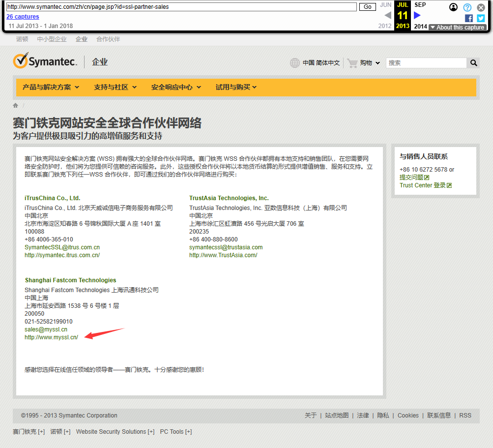Go to home via breadcrumb house icon
Screen dimensions: 493x448
point(15,105)
